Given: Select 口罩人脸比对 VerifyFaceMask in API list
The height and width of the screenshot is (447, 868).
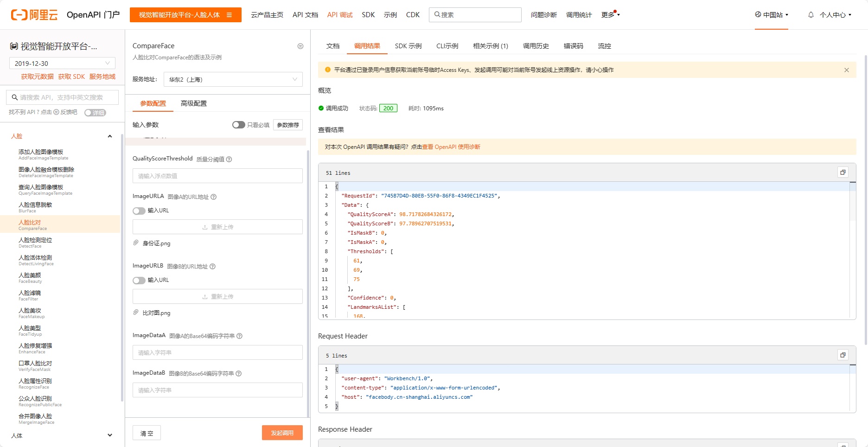Looking at the screenshot, I should 60,365.
